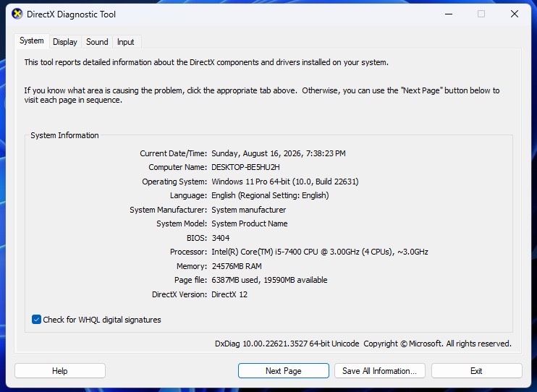Click the Current Date/Time label

(173, 153)
